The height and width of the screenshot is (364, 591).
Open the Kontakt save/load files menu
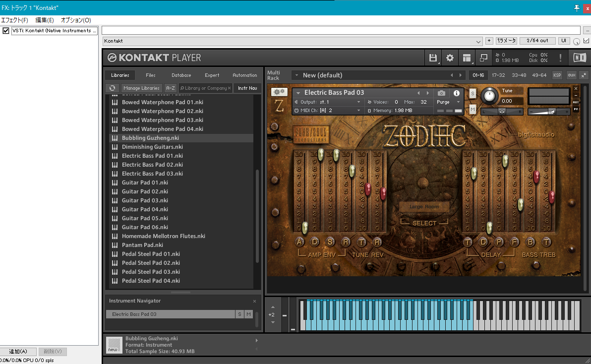click(433, 58)
